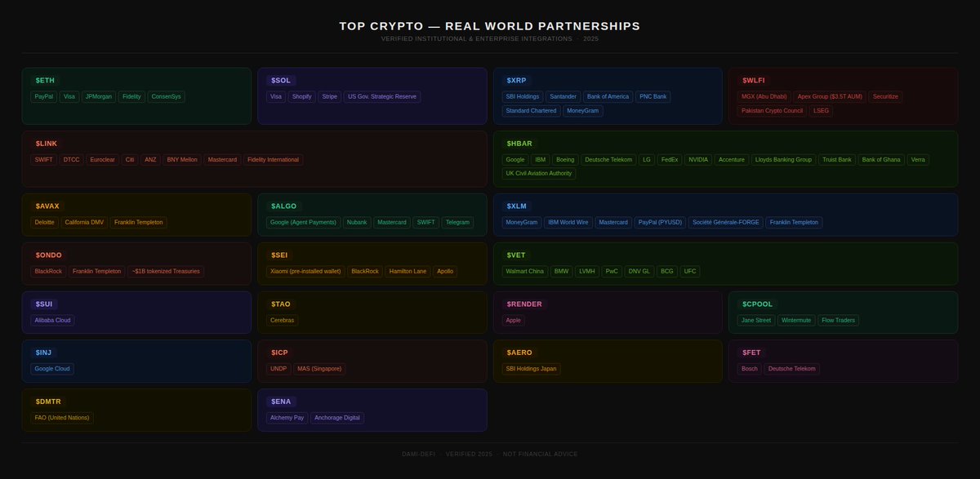
Task: Select the Telegram tag
Action: tap(458, 222)
